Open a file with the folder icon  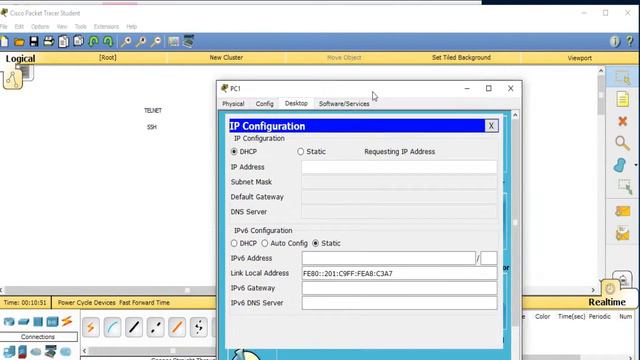[x=19, y=42]
